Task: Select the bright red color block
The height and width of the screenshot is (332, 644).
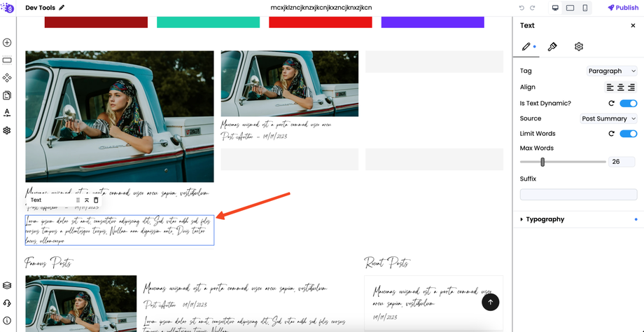Action: pyautogui.click(x=321, y=22)
